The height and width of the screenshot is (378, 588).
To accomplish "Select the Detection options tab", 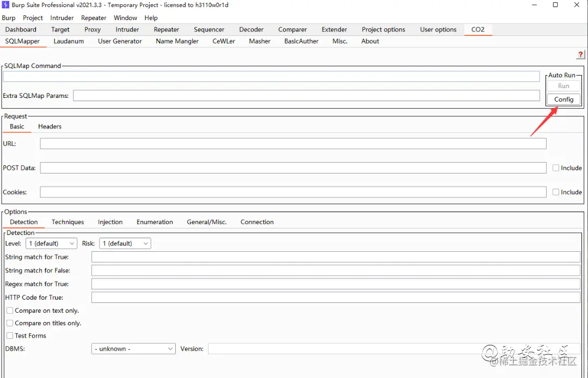I will click(23, 222).
